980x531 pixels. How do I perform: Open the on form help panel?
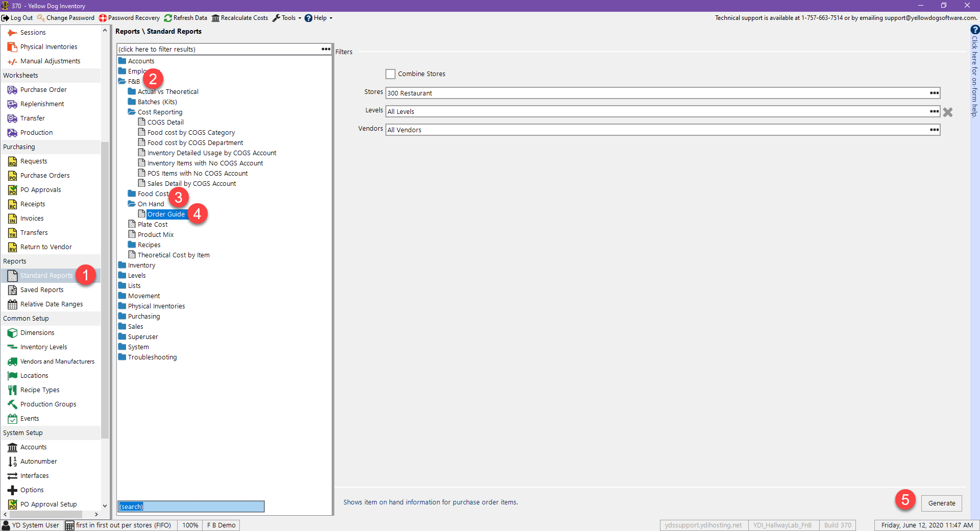point(975,71)
